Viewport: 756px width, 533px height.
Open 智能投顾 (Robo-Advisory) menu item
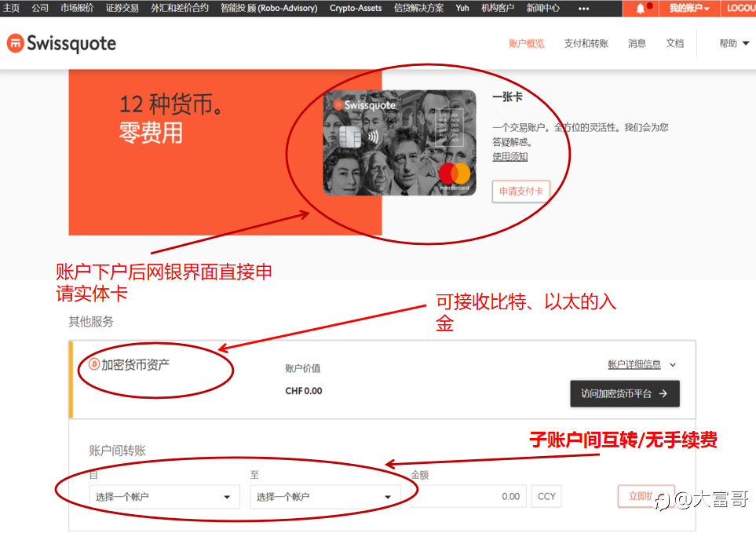[x=269, y=8]
